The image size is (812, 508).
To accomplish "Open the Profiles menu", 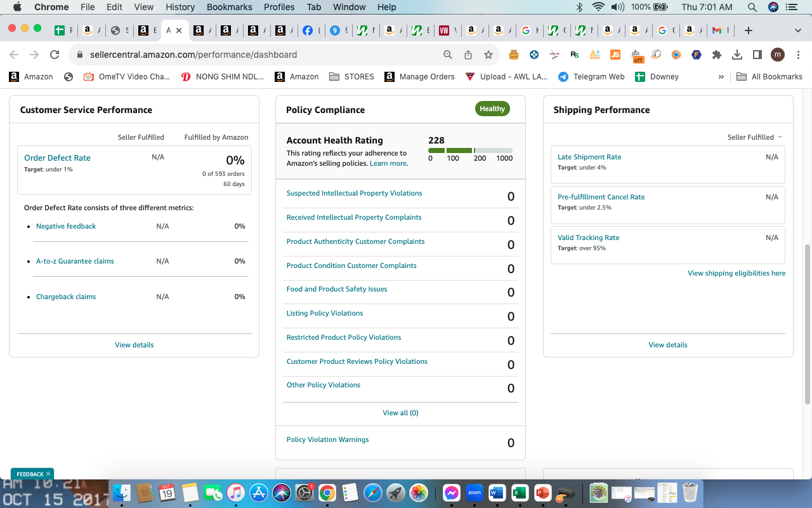I will [x=280, y=7].
